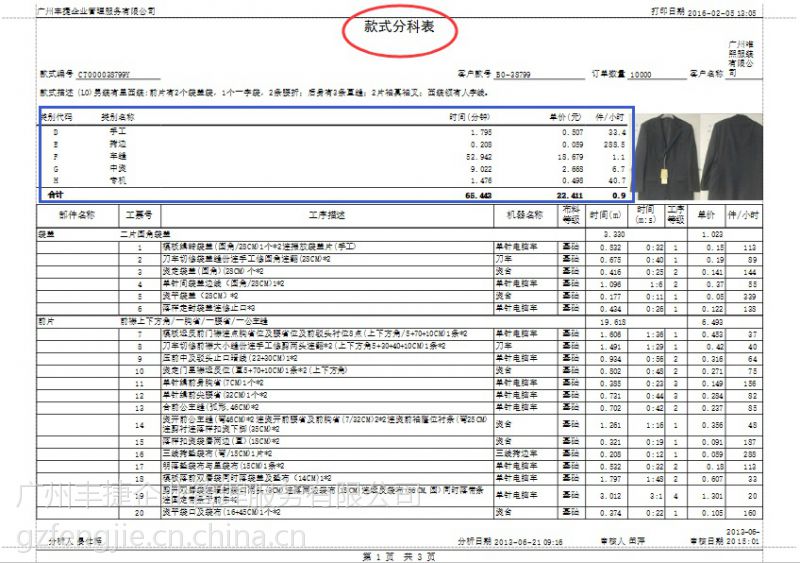Click the 单价 column header in process table
The height and width of the screenshot is (563, 800).
coord(706,214)
